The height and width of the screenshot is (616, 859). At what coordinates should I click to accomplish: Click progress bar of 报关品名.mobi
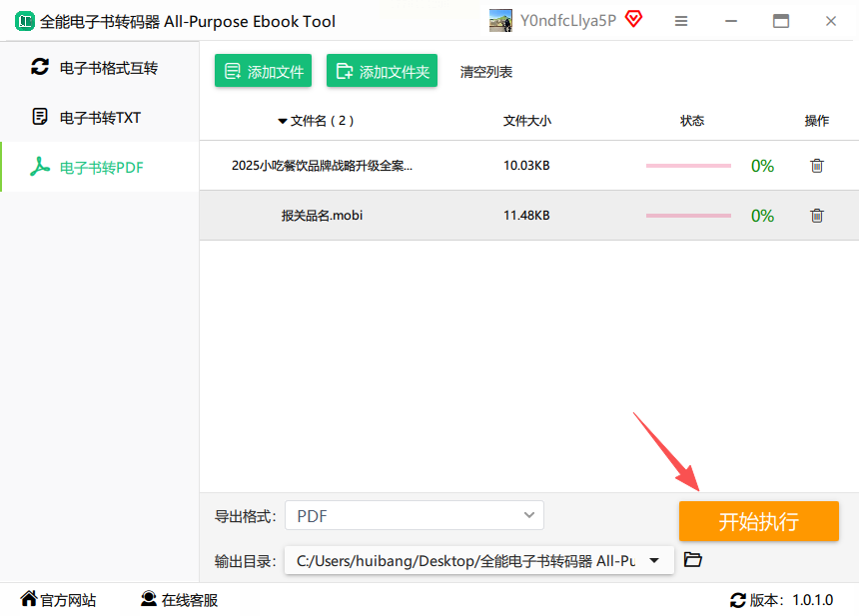coord(688,216)
